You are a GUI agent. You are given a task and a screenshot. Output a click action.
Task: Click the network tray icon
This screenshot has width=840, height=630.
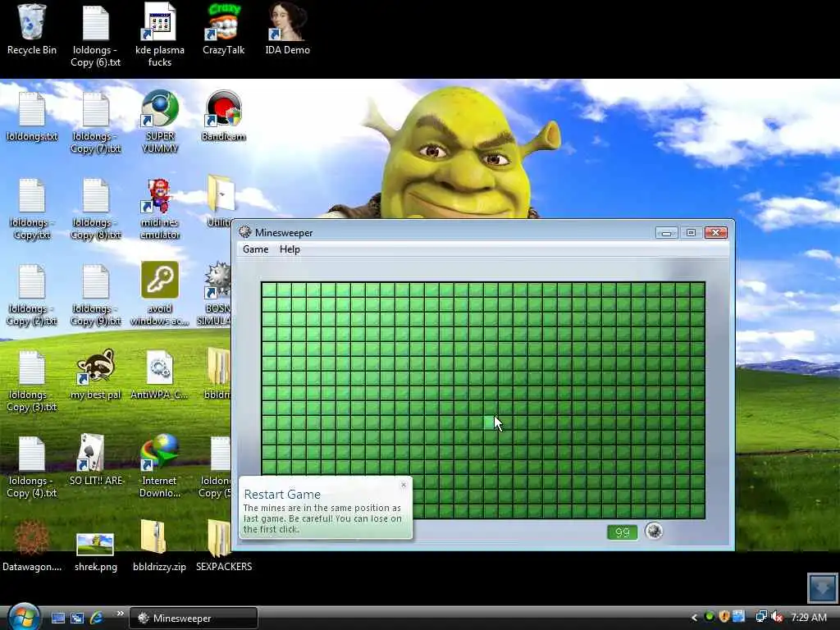point(760,617)
